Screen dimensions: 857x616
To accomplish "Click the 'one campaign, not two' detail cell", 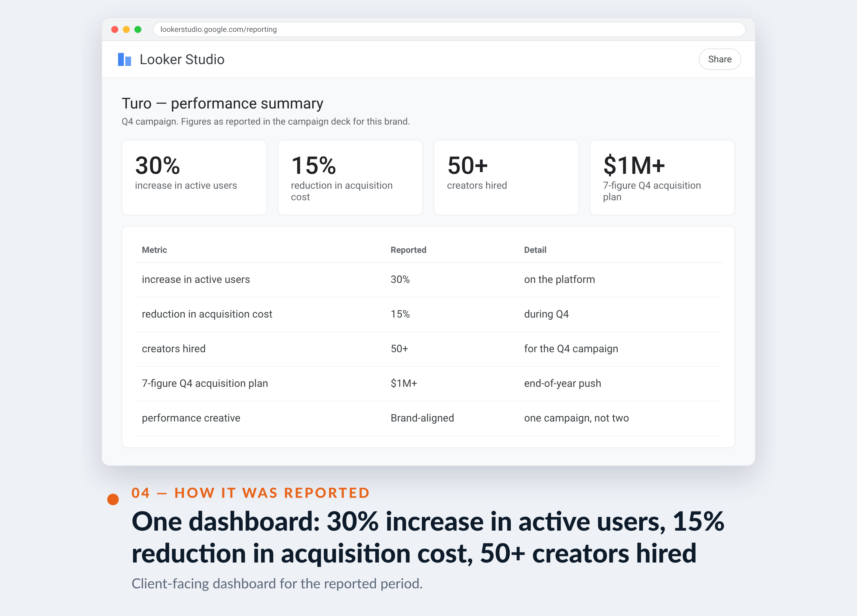I will pyautogui.click(x=576, y=418).
